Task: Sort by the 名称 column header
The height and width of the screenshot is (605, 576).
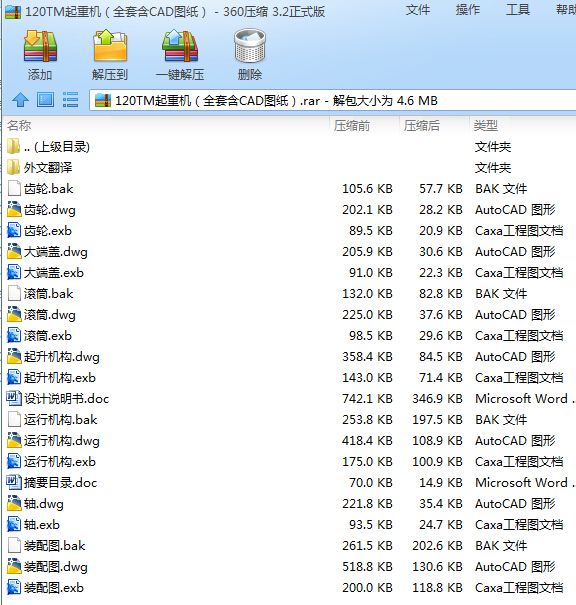Action: click(19, 125)
